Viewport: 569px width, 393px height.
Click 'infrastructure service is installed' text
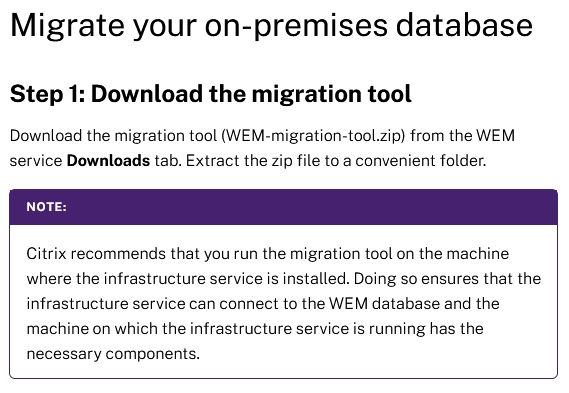[x=225, y=279]
